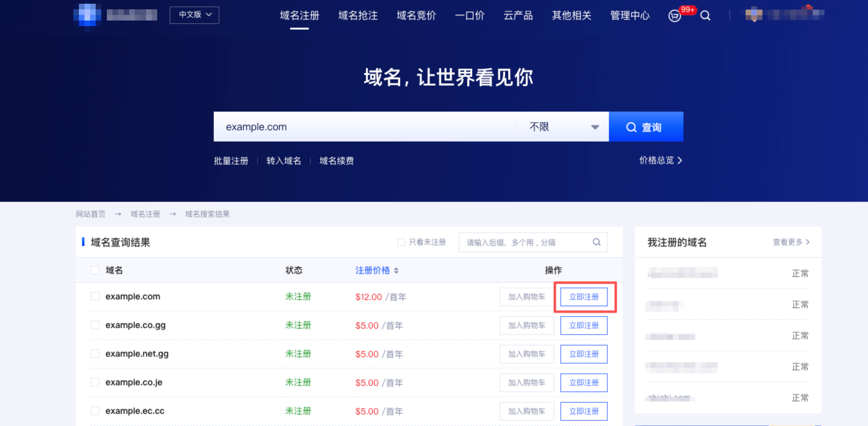The width and height of the screenshot is (868, 426).
Task: Click 立即注册 for example.co.gg
Action: point(584,325)
